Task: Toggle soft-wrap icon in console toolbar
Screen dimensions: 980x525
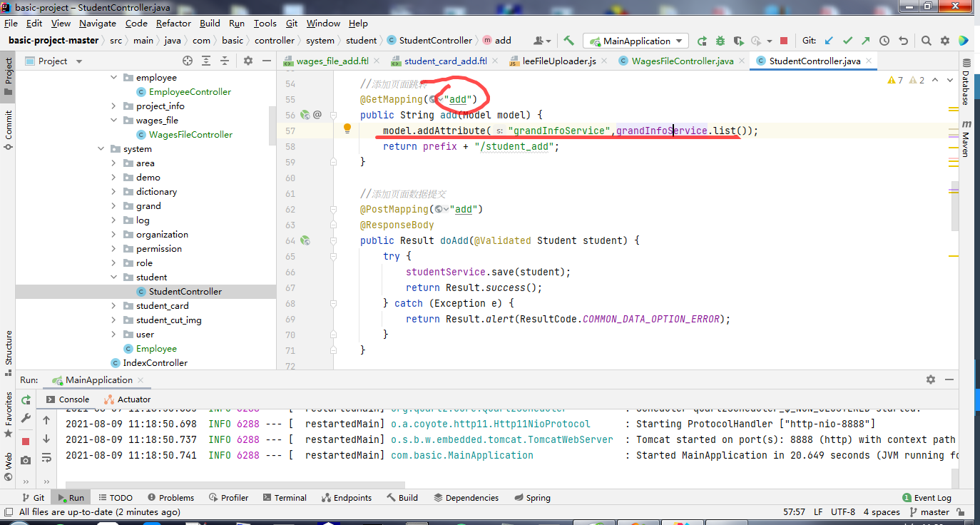Action: click(x=46, y=457)
